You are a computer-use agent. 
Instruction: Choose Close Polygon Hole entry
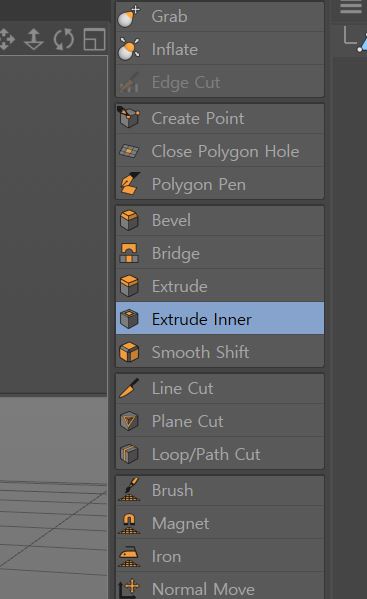pos(220,151)
